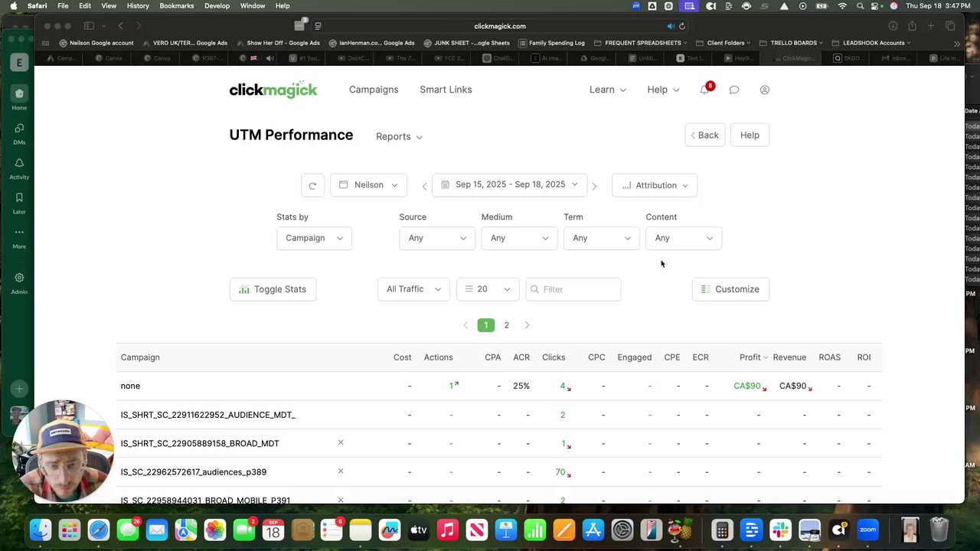The width and height of the screenshot is (980, 551).
Task: Click the ClickMagick logo
Action: [273, 90]
